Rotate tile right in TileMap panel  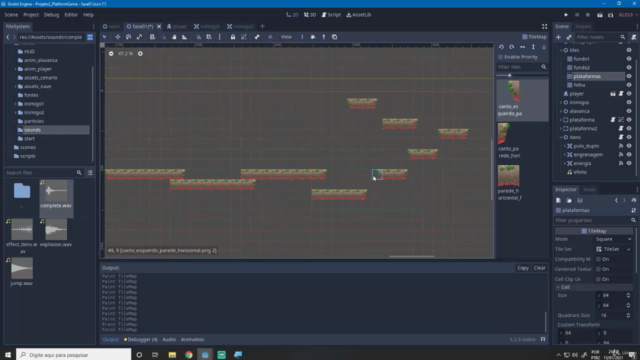[512, 47]
